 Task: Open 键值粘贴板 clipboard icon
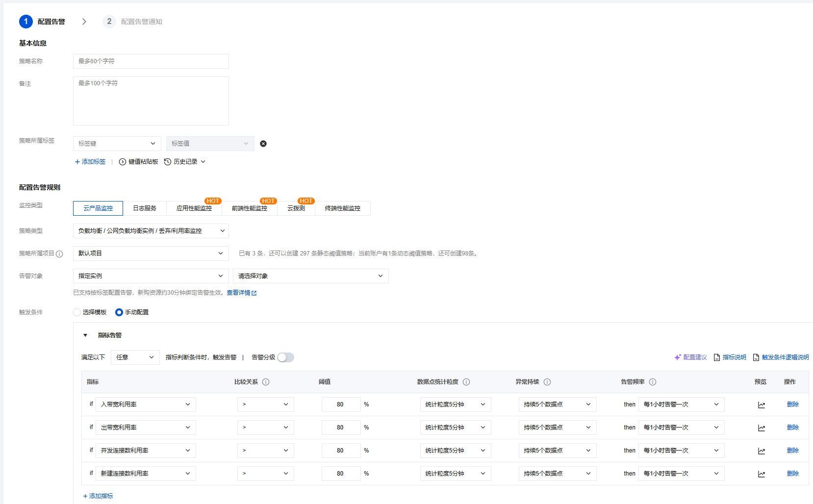123,162
